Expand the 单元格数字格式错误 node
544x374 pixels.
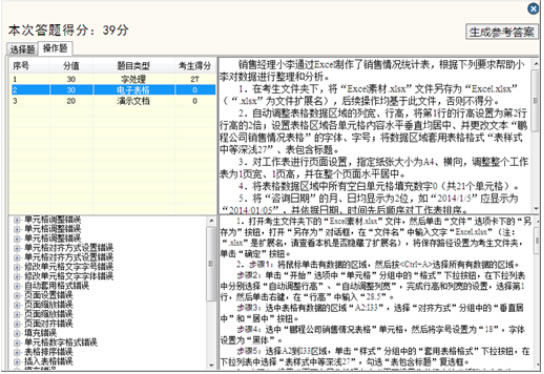tap(17, 343)
